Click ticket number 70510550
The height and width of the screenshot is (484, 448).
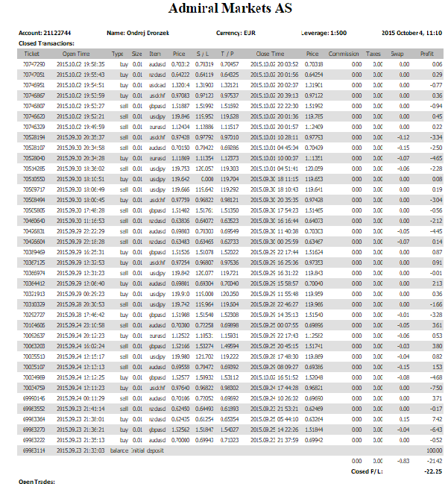(34, 179)
